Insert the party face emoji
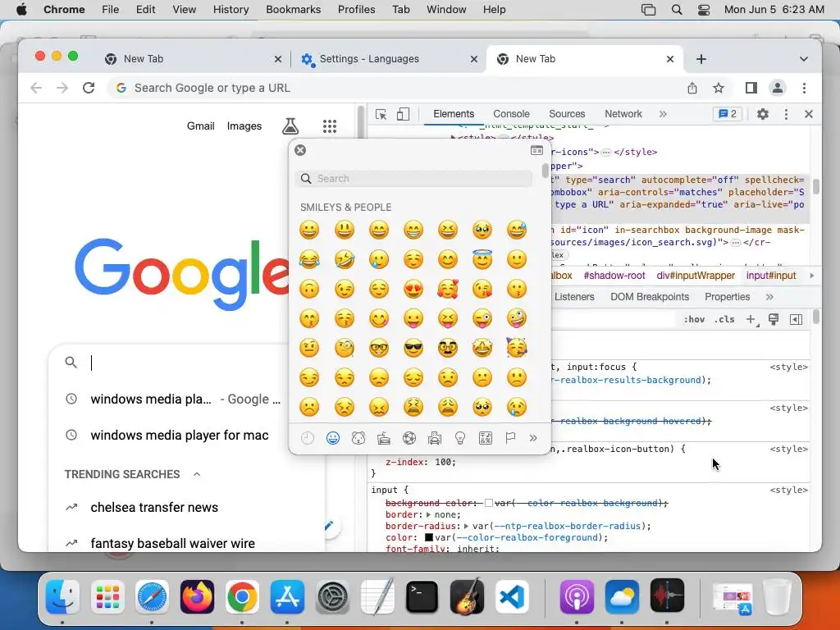Viewport: 840px width, 630px height. point(517,348)
